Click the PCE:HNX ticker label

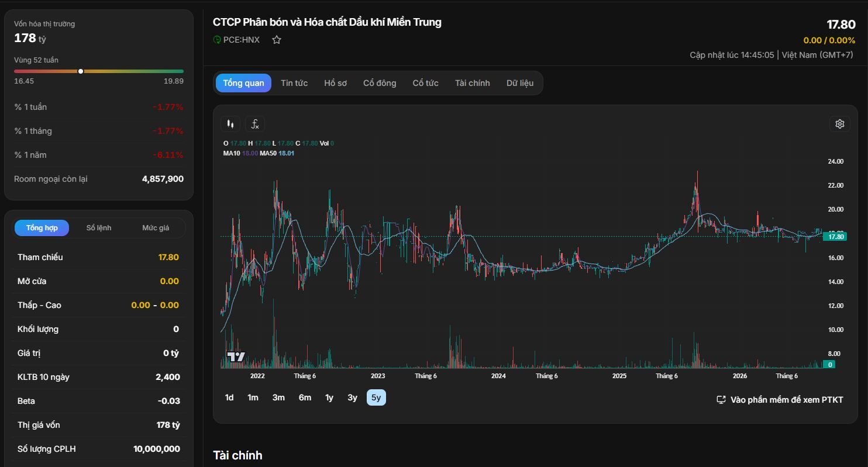click(x=242, y=40)
